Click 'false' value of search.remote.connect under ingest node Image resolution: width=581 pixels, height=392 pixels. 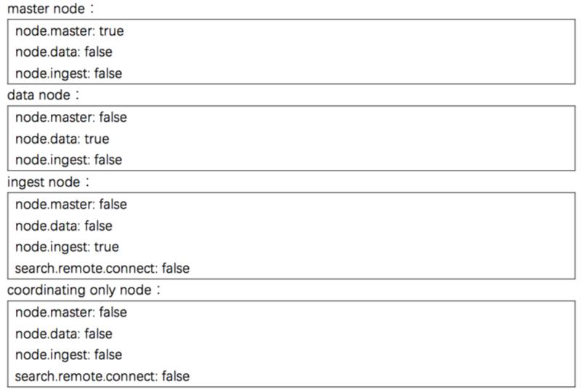pos(175,269)
